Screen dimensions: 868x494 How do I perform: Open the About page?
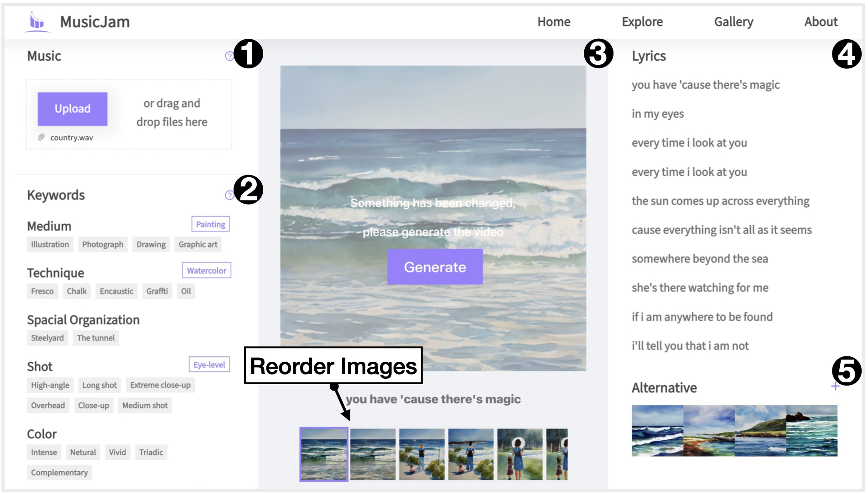[x=821, y=22]
